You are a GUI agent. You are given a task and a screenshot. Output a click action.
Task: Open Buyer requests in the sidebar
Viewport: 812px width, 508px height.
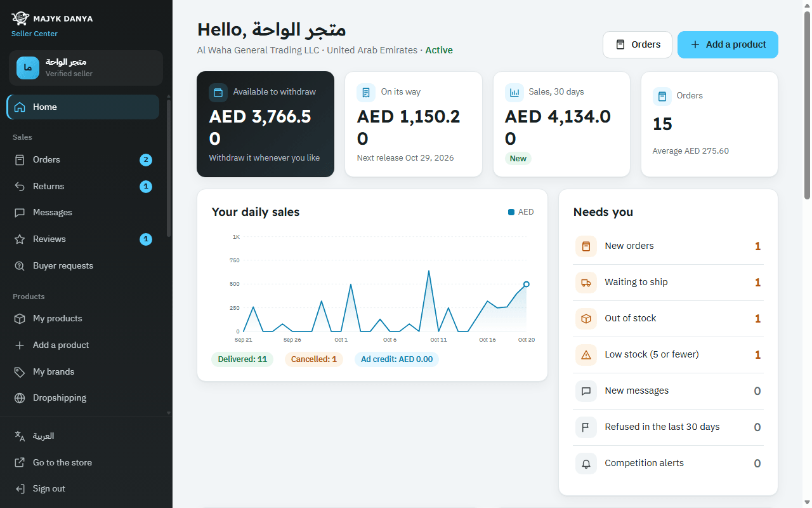[x=82, y=265]
